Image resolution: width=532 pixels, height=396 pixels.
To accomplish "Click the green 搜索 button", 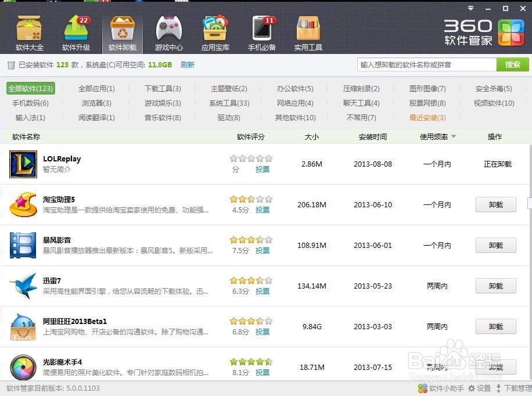I will [x=513, y=64].
